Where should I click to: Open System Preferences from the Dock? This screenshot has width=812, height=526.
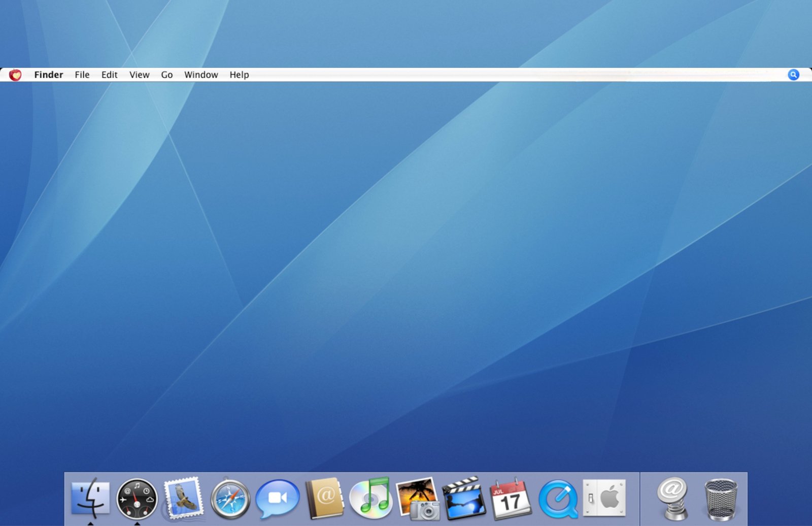(x=604, y=498)
